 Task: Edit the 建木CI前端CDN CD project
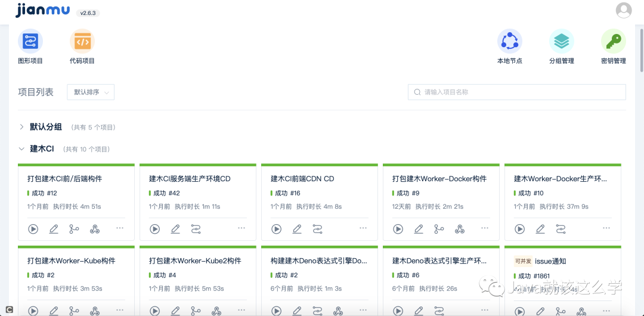coord(297,229)
